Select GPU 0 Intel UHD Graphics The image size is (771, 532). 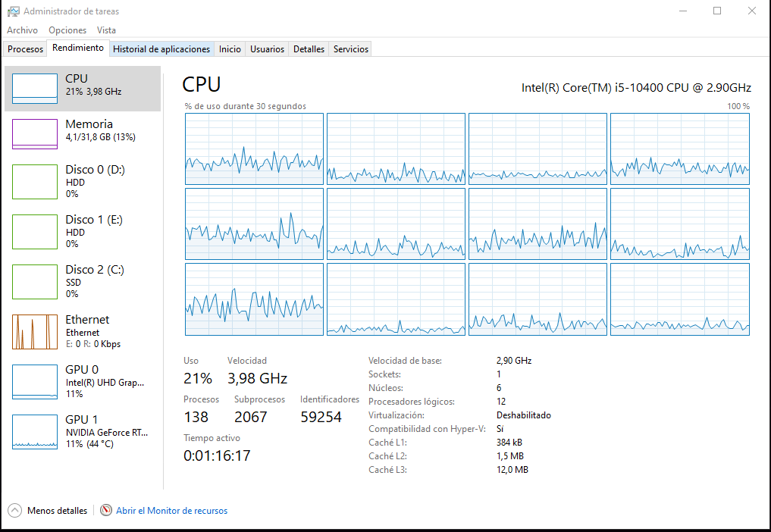(x=35, y=381)
